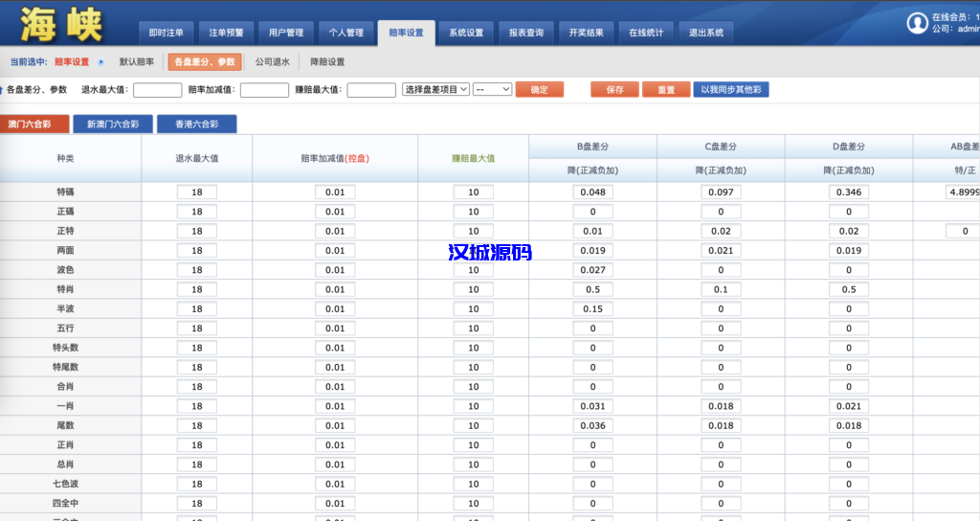Viewport: 980px width, 521px height.
Task: Click 以我同步其他彩 button
Action: (730, 89)
